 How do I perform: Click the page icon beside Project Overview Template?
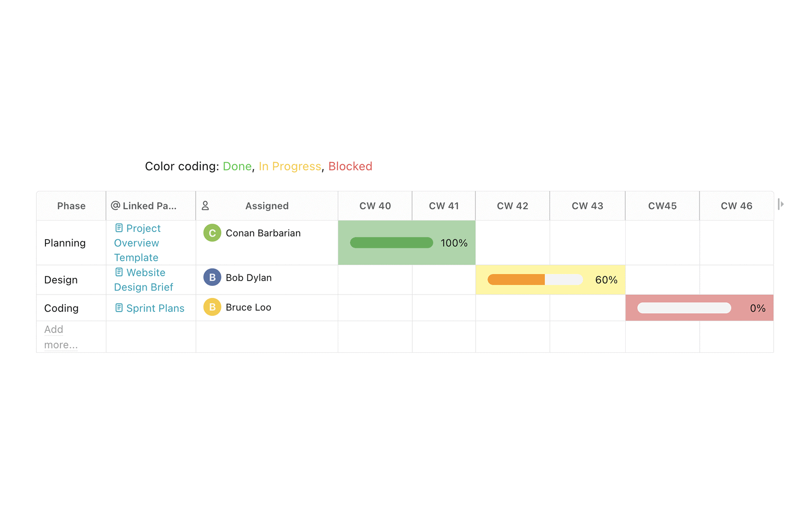119,228
